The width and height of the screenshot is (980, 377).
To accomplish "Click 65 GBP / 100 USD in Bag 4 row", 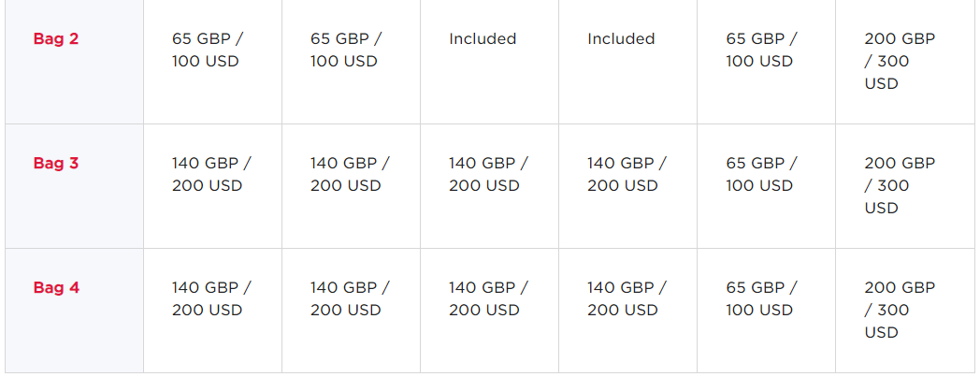I will [x=761, y=299].
